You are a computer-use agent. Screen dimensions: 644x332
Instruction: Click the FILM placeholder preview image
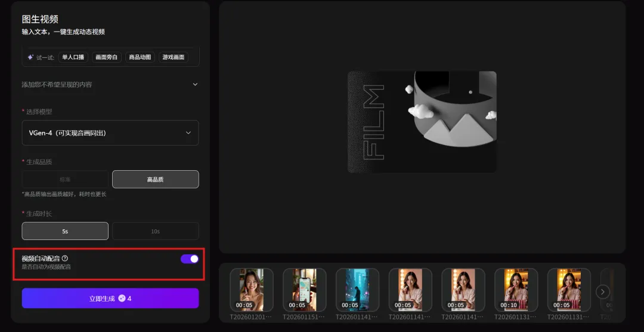(422, 122)
